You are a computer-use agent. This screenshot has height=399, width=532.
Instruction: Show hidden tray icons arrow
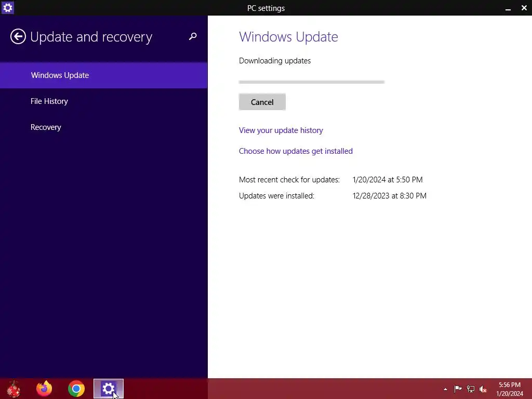(x=445, y=389)
